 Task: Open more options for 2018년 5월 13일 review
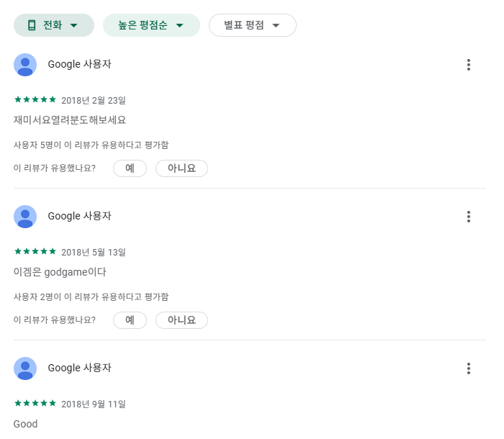(x=469, y=217)
